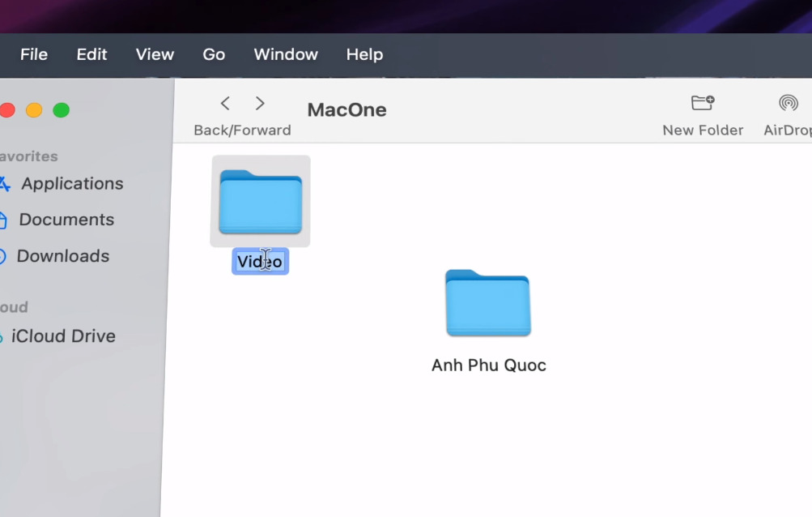
Task: Click the AirDrop toolbar icon
Action: [789, 103]
